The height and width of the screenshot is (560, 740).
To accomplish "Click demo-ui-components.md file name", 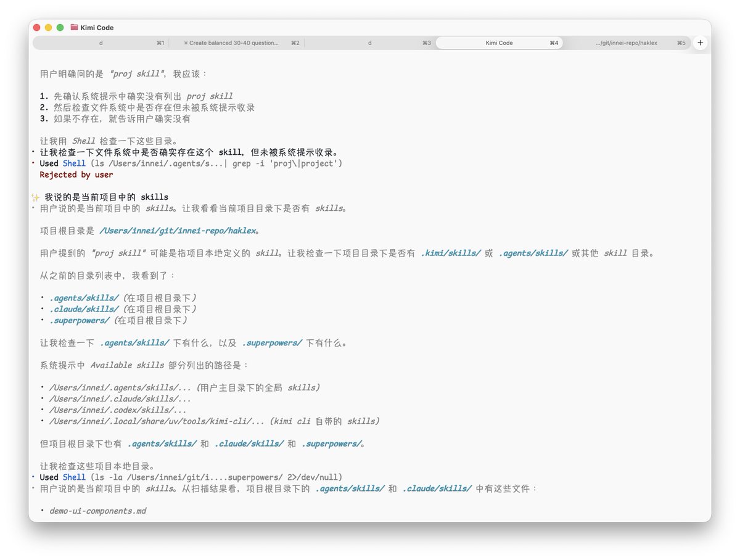I will [98, 511].
